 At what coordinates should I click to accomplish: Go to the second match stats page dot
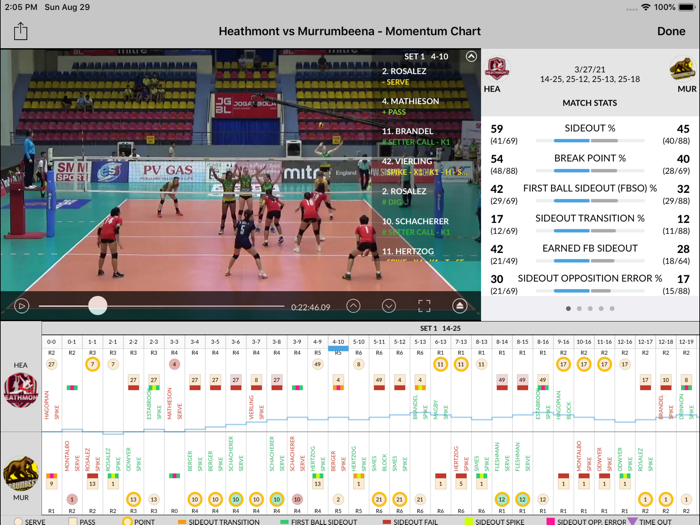tap(579, 308)
